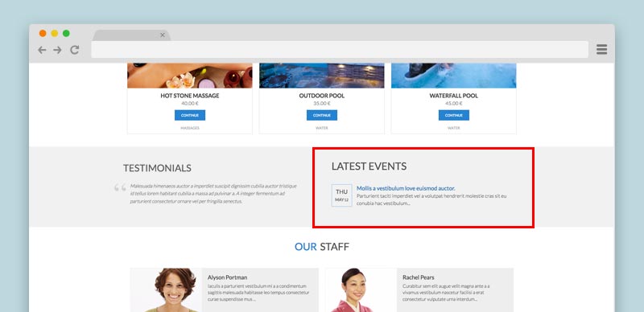This screenshot has width=644, height=312.
Task: Click the event description starting 'Parturient taciti'
Action: 431,199
